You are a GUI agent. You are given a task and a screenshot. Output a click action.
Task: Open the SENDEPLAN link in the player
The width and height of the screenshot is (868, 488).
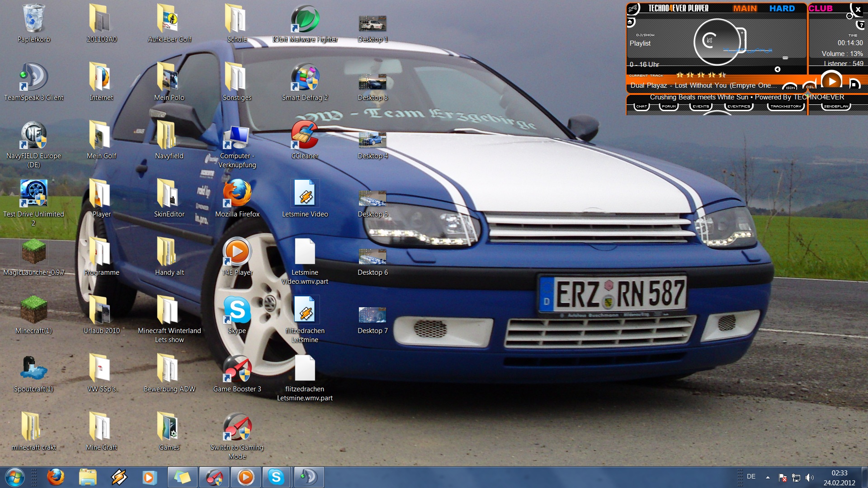tap(836, 107)
